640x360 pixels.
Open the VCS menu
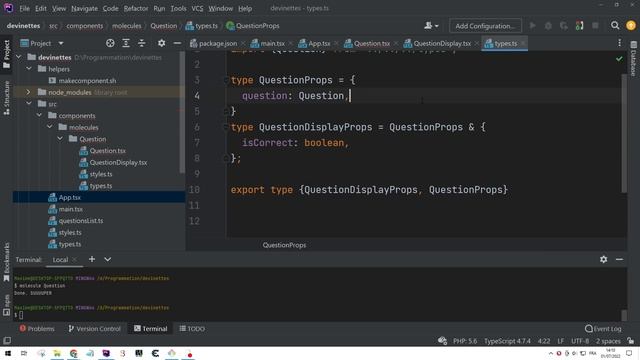(x=197, y=8)
